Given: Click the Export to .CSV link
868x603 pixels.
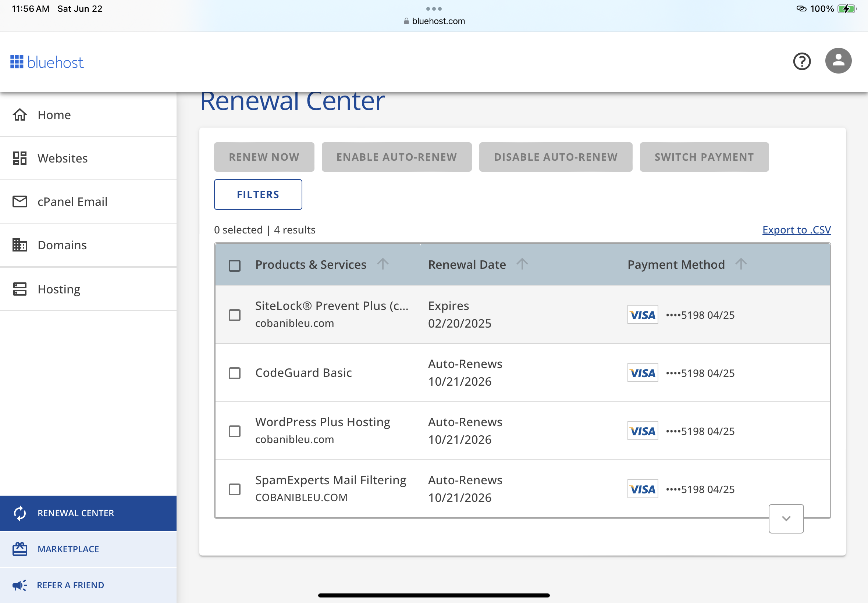Looking at the screenshot, I should point(796,230).
